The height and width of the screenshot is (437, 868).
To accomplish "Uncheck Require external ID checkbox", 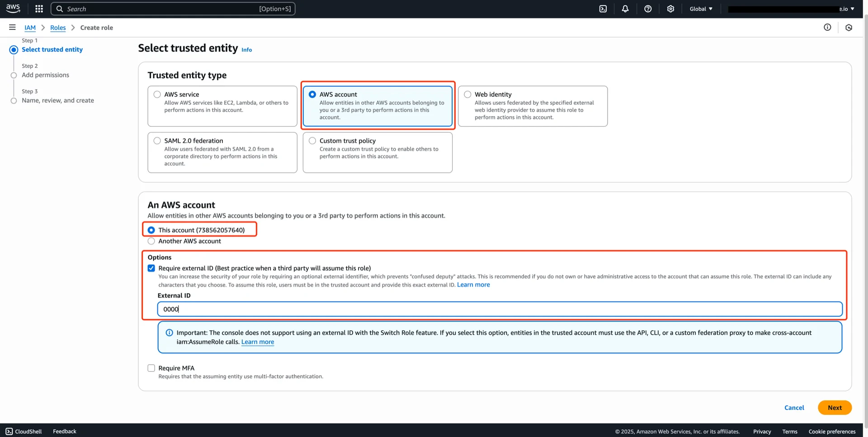I will coord(151,268).
